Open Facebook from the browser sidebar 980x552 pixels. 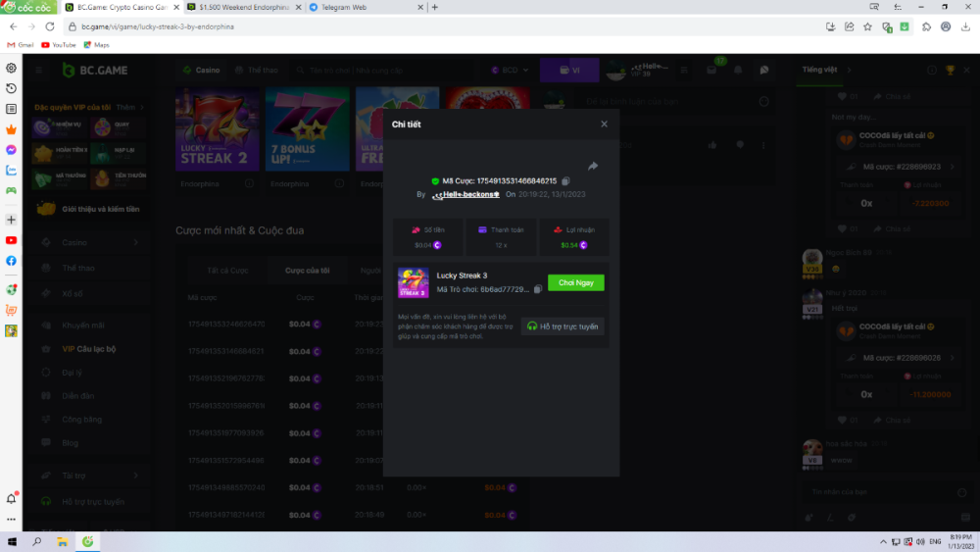coord(11,261)
